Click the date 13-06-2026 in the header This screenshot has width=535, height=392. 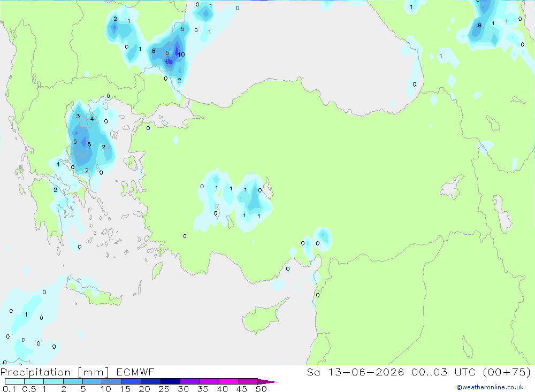pos(366,372)
